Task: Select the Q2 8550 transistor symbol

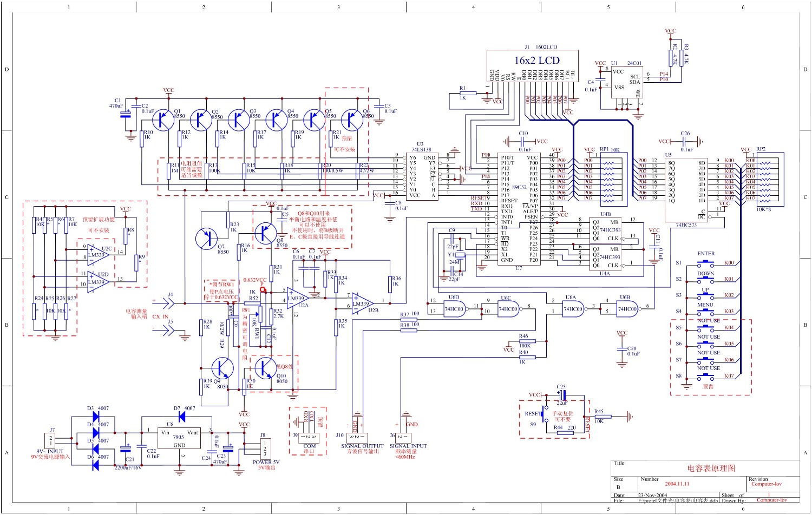Action: (201, 120)
